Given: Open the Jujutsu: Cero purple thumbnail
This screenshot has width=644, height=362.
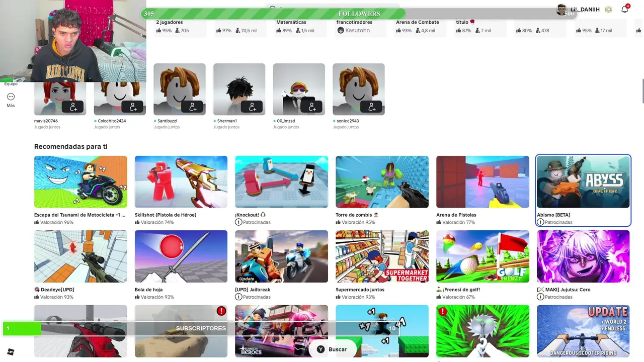Looking at the screenshot, I should (x=583, y=256).
